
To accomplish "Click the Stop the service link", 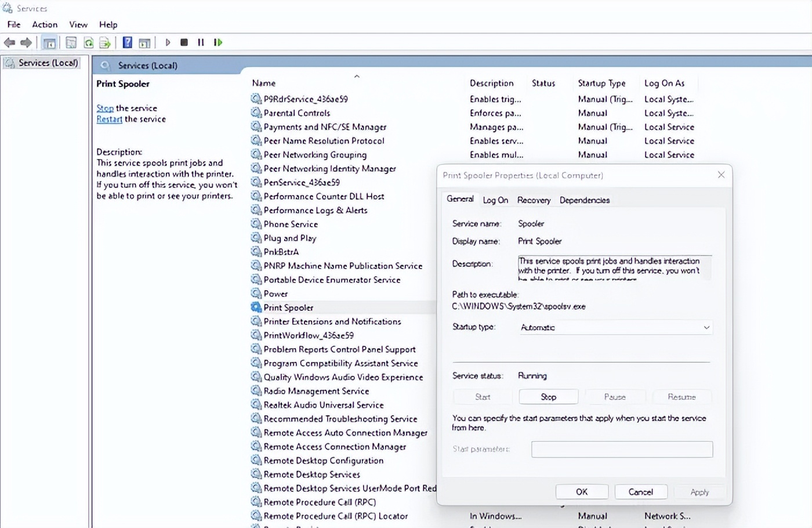I will pos(105,108).
